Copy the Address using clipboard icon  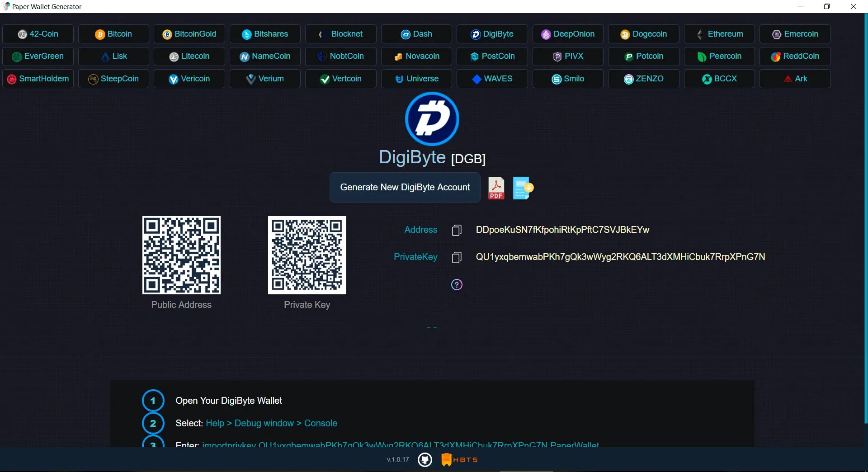(x=457, y=230)
